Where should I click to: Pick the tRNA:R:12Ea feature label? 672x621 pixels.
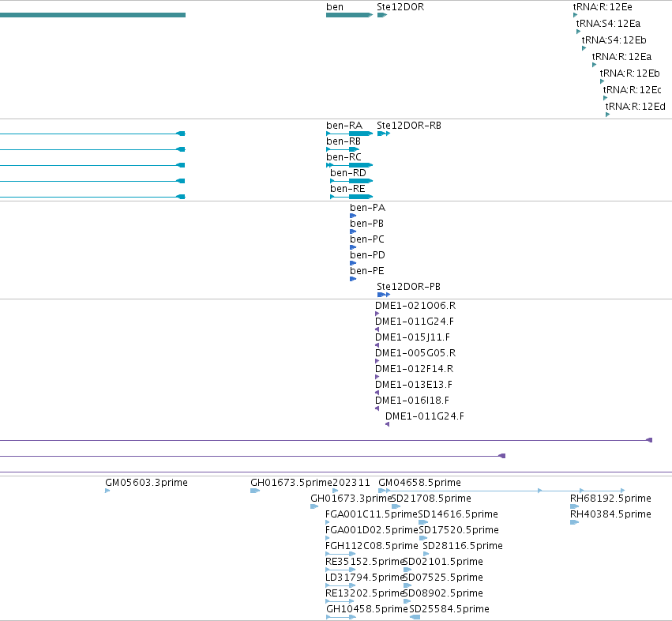621,57
